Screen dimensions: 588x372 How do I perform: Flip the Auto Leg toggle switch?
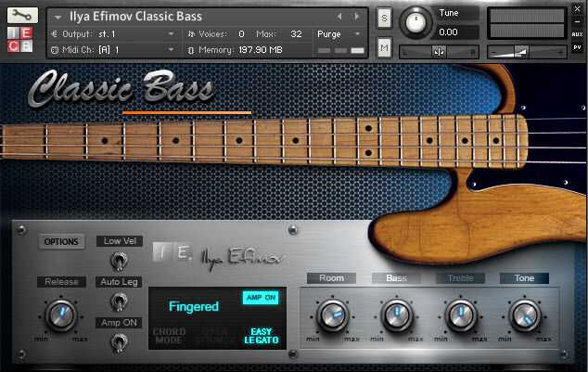(119, 301)
